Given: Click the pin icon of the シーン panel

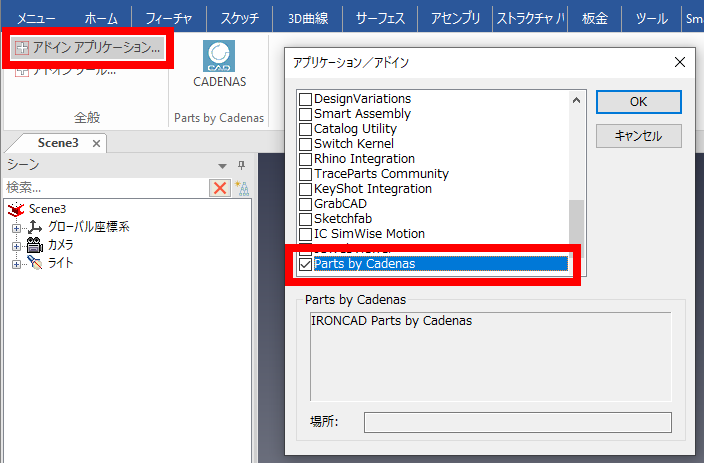Looking at the screenshot, I should pos(242,165).
